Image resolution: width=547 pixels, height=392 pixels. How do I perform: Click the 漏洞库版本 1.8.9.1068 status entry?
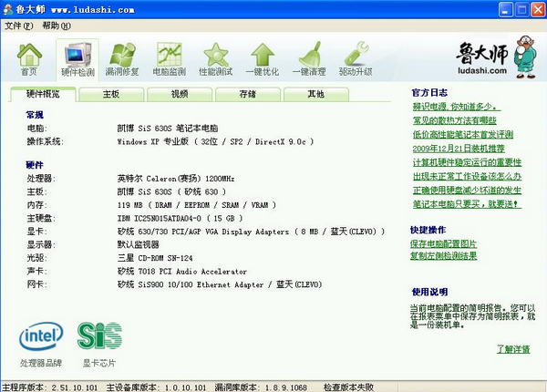[261, 387]
